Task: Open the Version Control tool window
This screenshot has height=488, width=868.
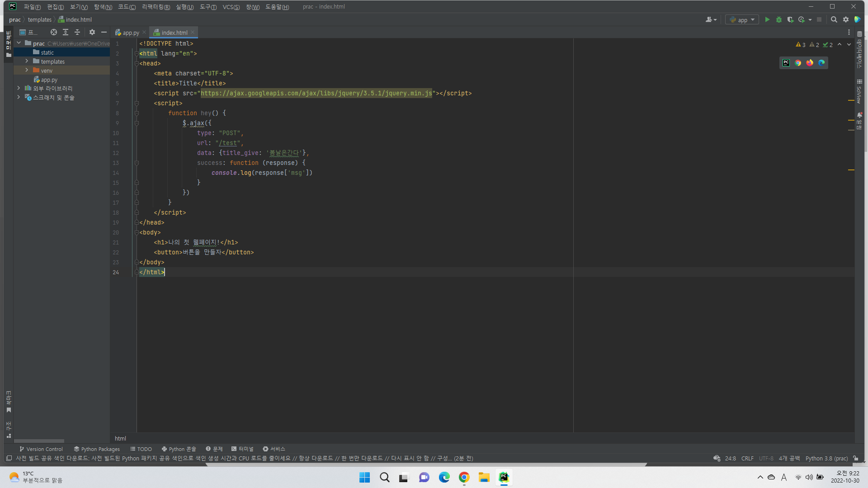Action: tap(41, 449)
